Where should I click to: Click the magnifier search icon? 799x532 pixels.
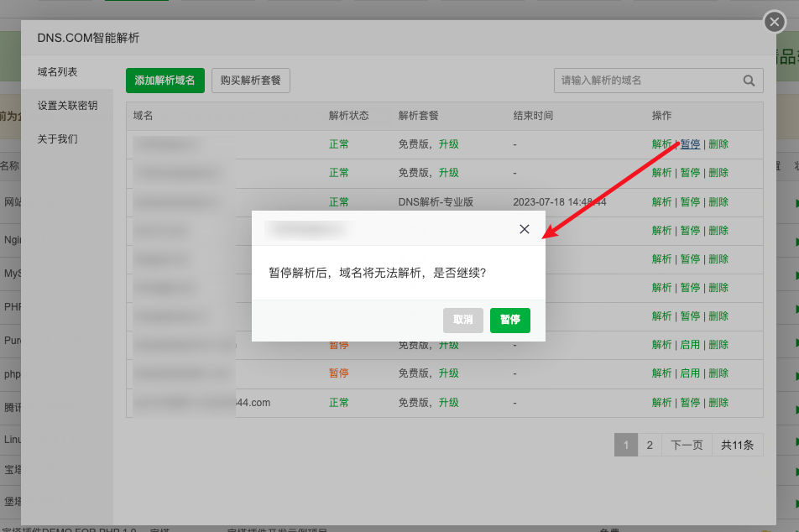[x=749, y=81]
